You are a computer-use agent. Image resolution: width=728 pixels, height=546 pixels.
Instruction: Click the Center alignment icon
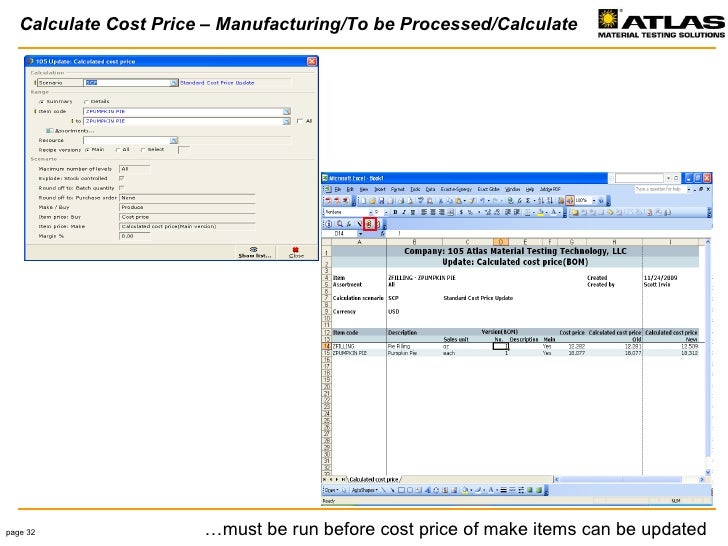tap(433, 212)
